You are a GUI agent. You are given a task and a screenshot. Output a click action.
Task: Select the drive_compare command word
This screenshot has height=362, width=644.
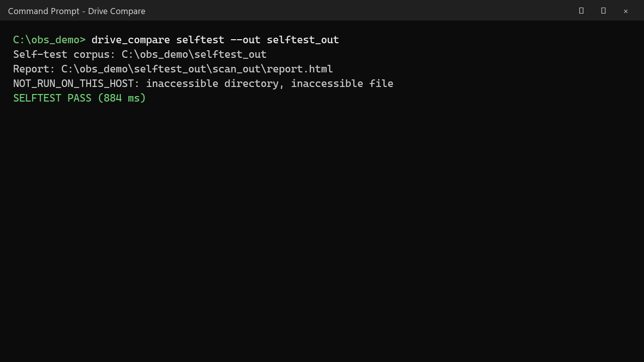coord(131,40)
